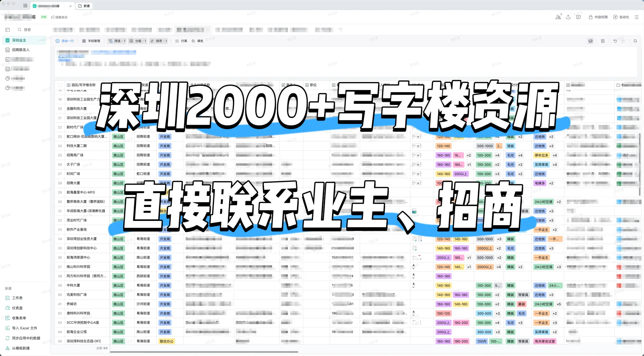
Task: Open more options for 深圳业主 sheet
Action: tap(41, 40)
